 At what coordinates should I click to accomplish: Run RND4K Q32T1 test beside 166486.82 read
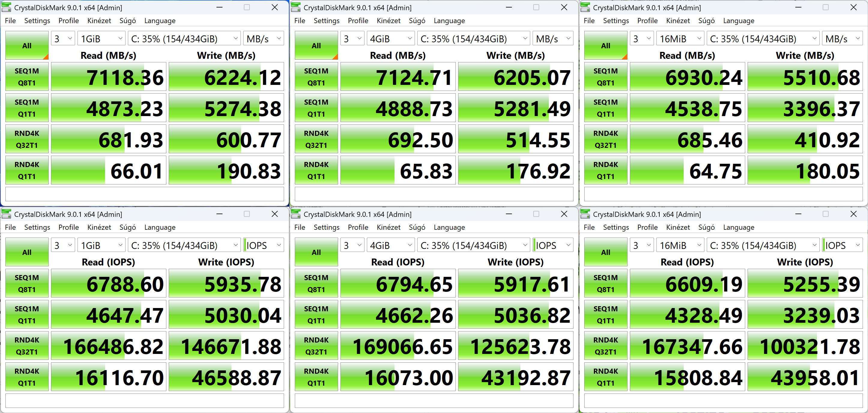(27, 346)
